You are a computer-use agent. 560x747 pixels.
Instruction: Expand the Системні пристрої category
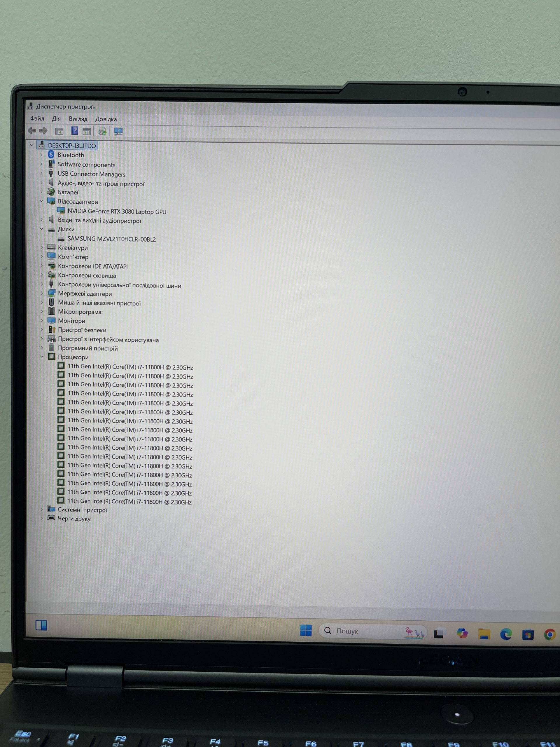[x=42, y=509]
